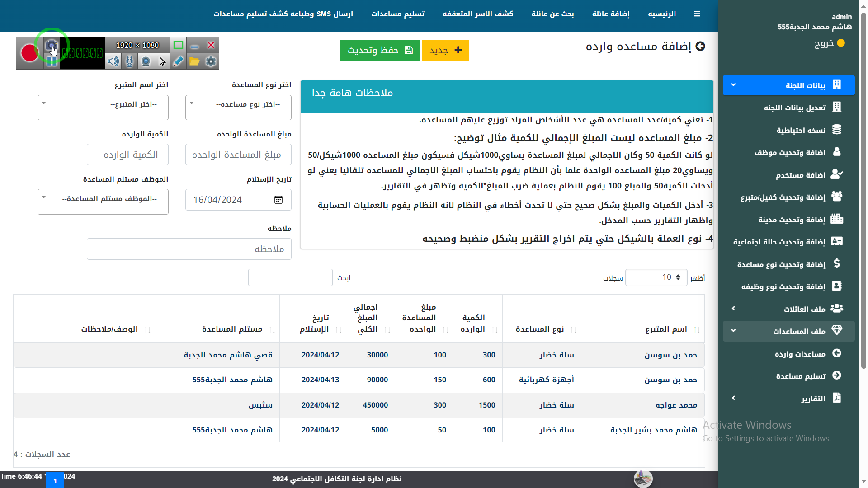This screenshot has height=488, width=868.
Task: Toggle speaker audio capture
Action: (113, 61)
